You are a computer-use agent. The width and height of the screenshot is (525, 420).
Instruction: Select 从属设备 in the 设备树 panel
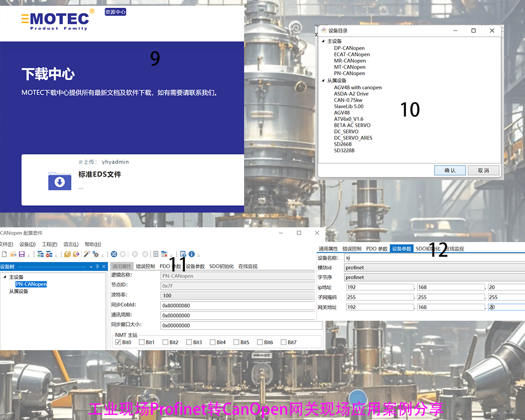[18, 291]
